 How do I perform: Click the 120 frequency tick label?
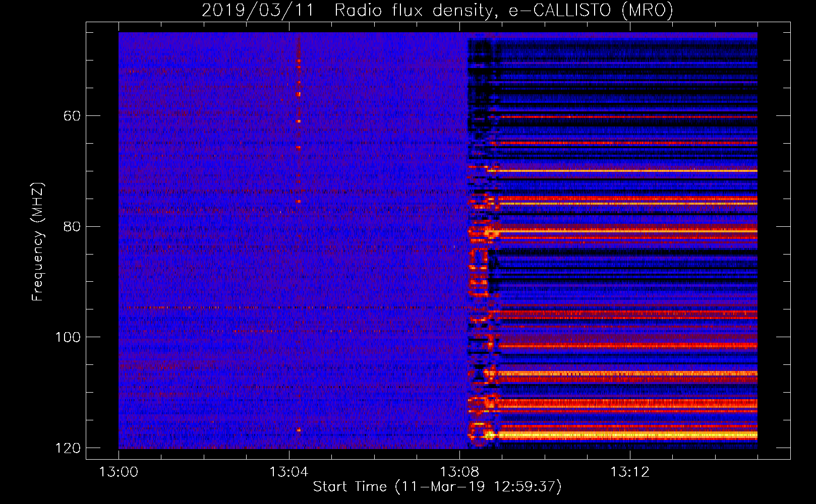coord(68,448)
